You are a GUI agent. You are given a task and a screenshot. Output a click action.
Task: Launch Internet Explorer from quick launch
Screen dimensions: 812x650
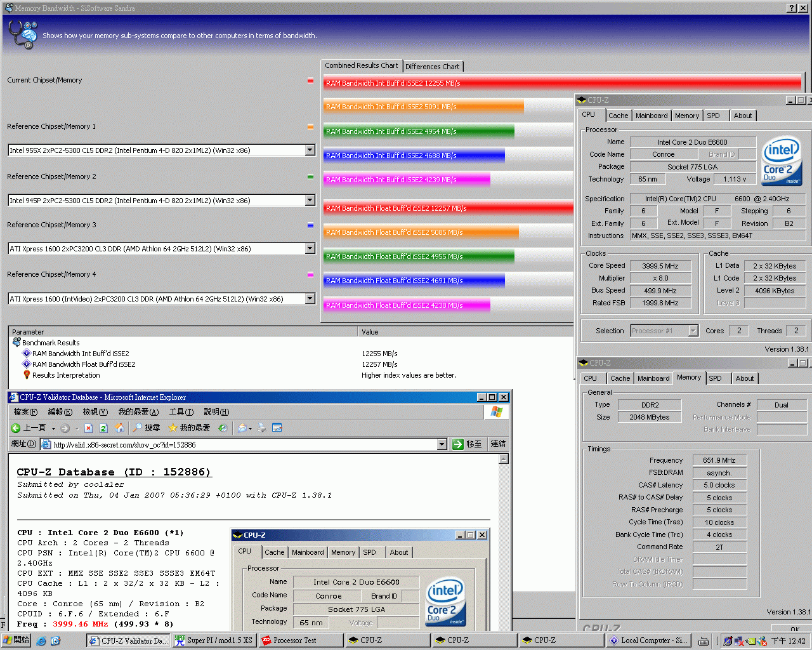[x=41, y=641]
